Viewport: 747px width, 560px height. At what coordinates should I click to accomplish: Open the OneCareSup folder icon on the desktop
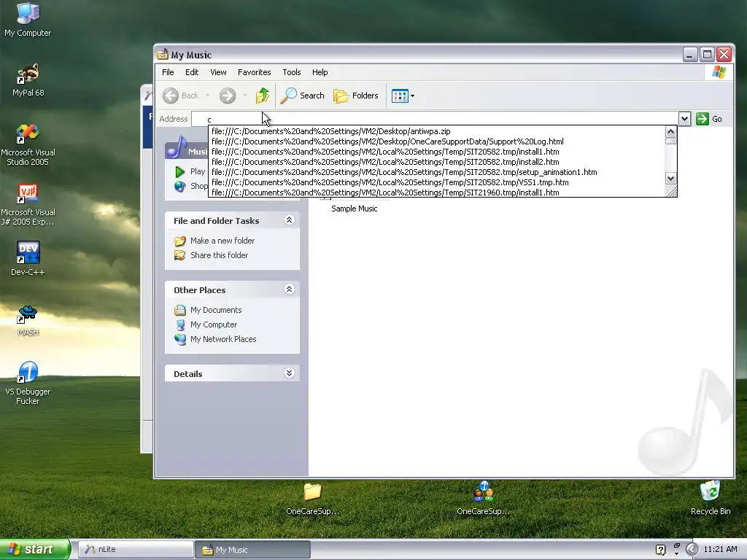click(312, 499)
